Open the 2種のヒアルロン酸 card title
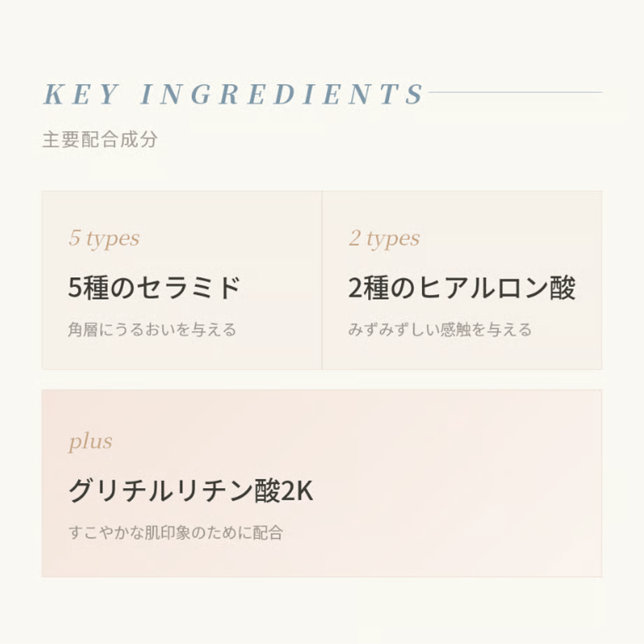 coord(462,288)
